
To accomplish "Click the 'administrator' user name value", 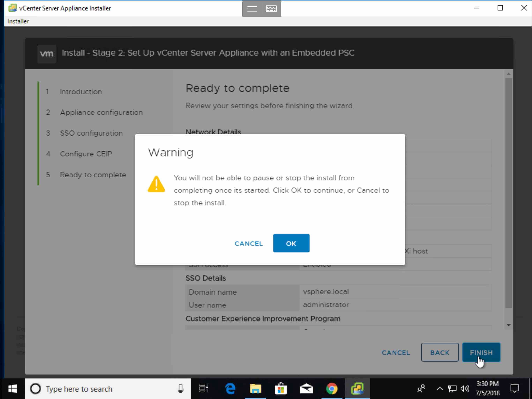I will pos(326,305).
